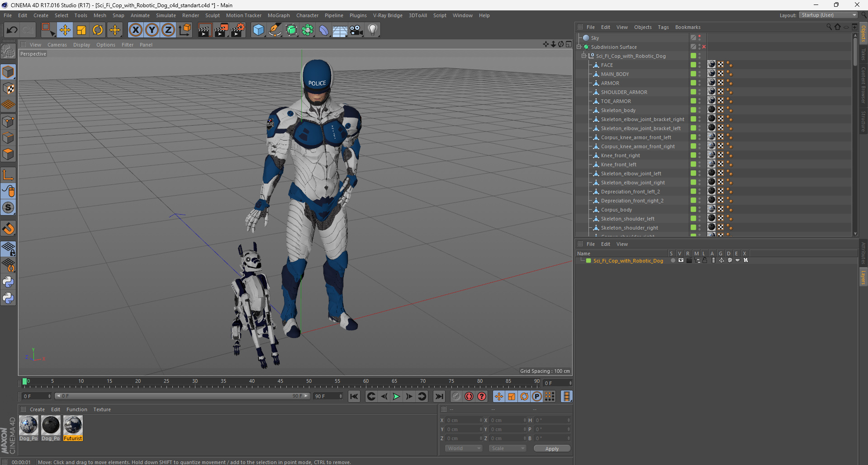Open Edit Render Settings icon

pyautogui.click(x=238, y=30)
